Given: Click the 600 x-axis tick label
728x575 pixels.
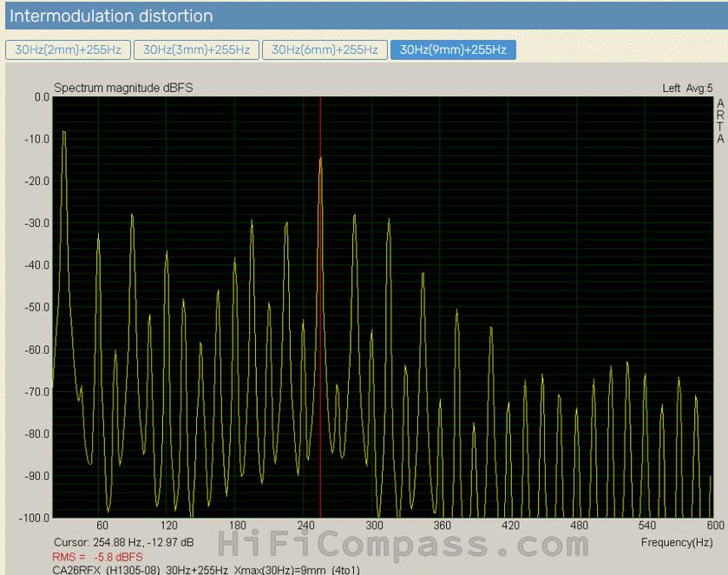Looking at the screenshot, I should (716, 526).
